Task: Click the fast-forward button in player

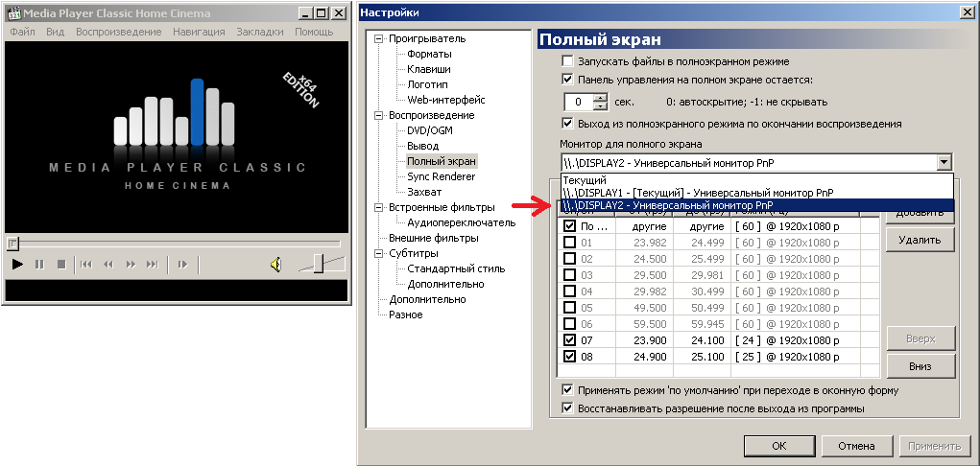Action: point(131,265)
